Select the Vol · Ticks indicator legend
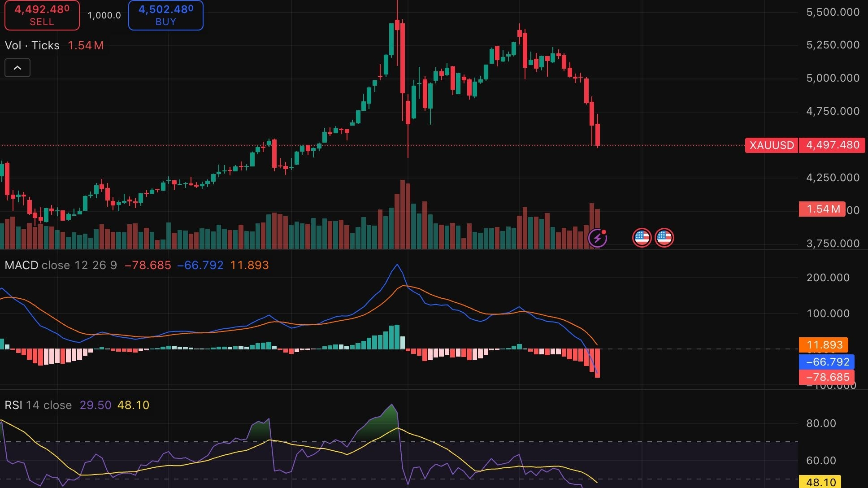Screen dimensions: 868x488 32,45
